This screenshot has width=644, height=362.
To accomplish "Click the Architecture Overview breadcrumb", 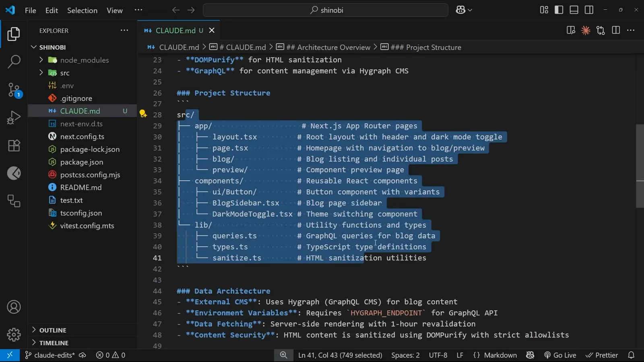I will click(x=323, y=47).
